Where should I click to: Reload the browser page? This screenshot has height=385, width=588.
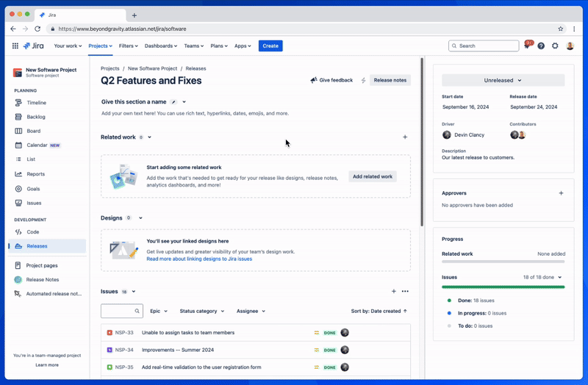(x=37, y=29)
